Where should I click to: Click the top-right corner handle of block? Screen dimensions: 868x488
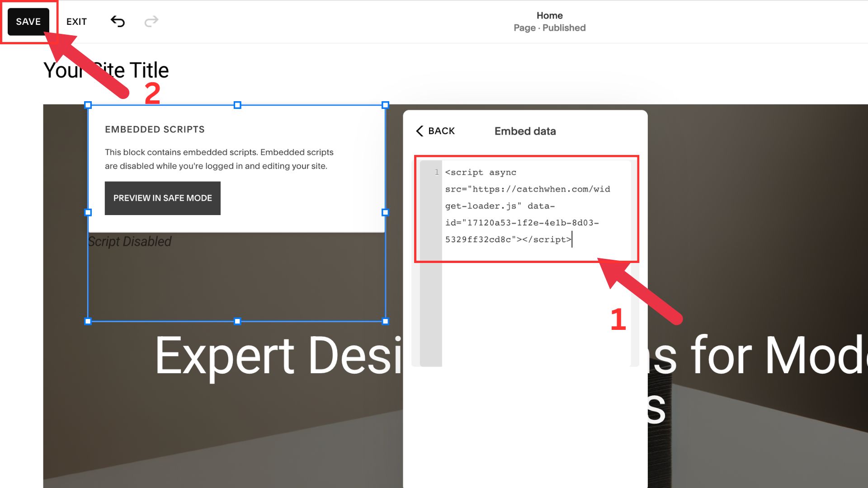point(385,105)
